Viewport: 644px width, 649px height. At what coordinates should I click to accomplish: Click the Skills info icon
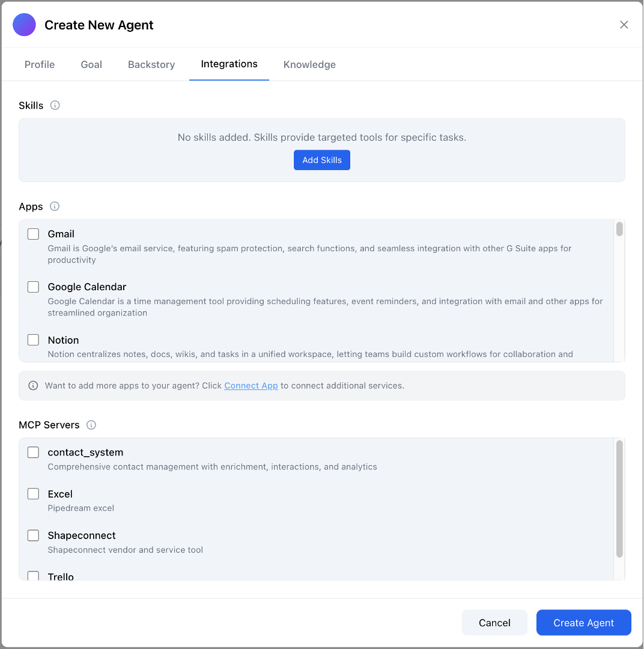point(55,105)
